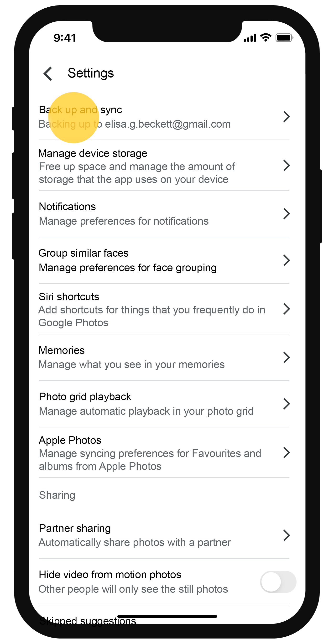Click the Notifications row chevron
Image resolution: width=334 pixels, height=644 pixels.
(x=287, y=214)
